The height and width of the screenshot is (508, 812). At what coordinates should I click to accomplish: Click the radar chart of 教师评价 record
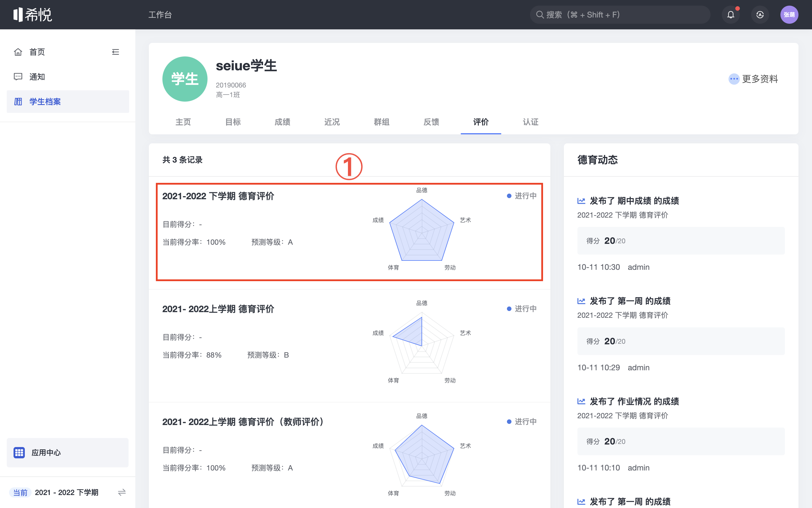(x=422, y=456)
